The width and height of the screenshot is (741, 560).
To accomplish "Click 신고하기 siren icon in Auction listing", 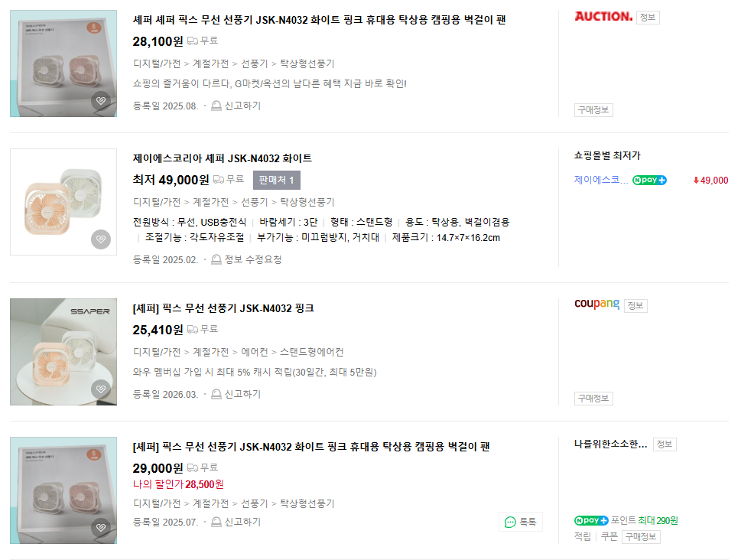I will (x=216, y=106).
